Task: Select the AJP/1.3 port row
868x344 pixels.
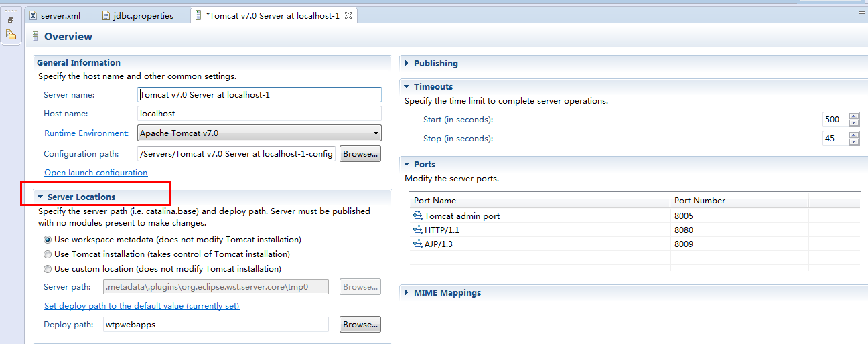Action: pos(634,244)
